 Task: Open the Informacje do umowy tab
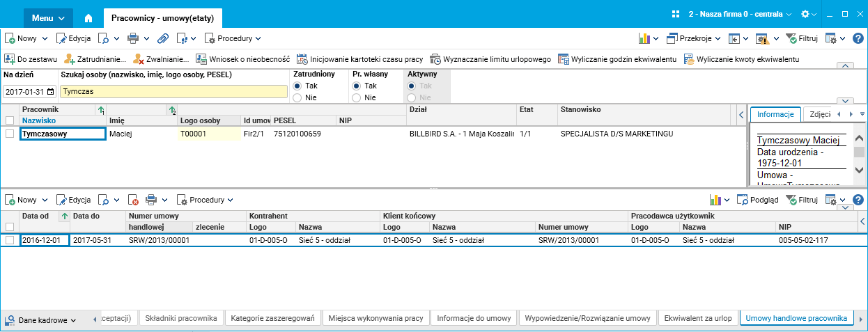[x=474, y=318]
